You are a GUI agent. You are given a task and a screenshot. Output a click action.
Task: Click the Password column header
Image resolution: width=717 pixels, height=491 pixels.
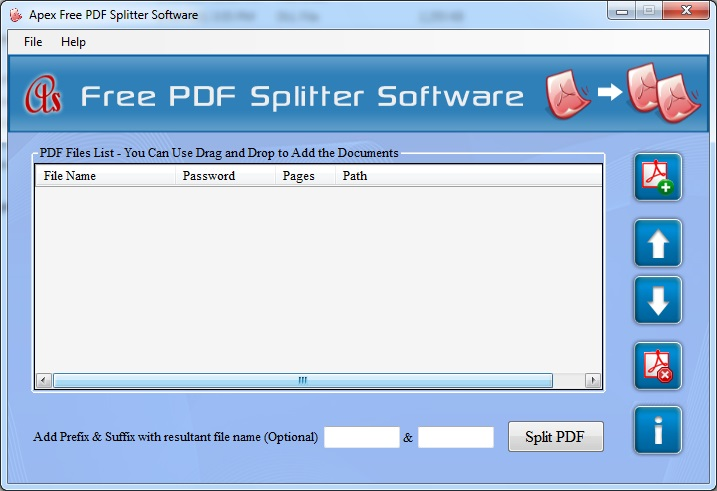[225, 176]
